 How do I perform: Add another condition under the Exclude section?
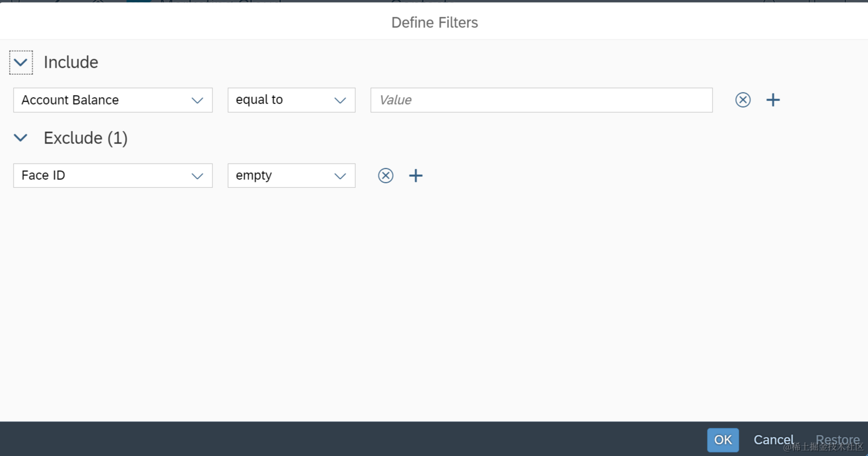click(x=416, y=175)
